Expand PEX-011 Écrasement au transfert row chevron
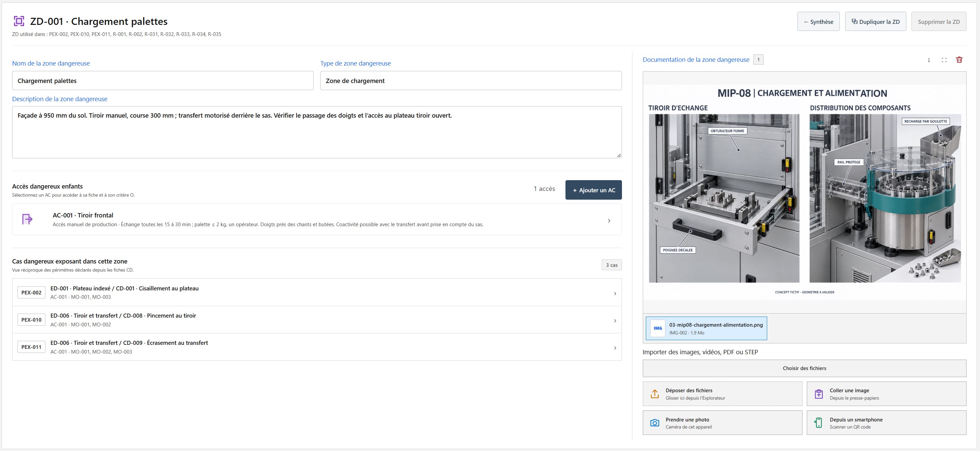The image size is (980, 451). (x=615, y=348)
